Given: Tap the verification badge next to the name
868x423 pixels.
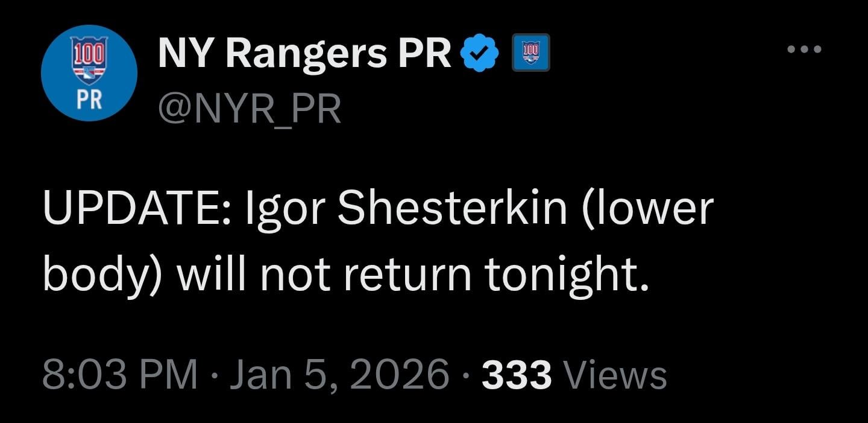Looking at the screenshot, I should (x=480, y=51).
